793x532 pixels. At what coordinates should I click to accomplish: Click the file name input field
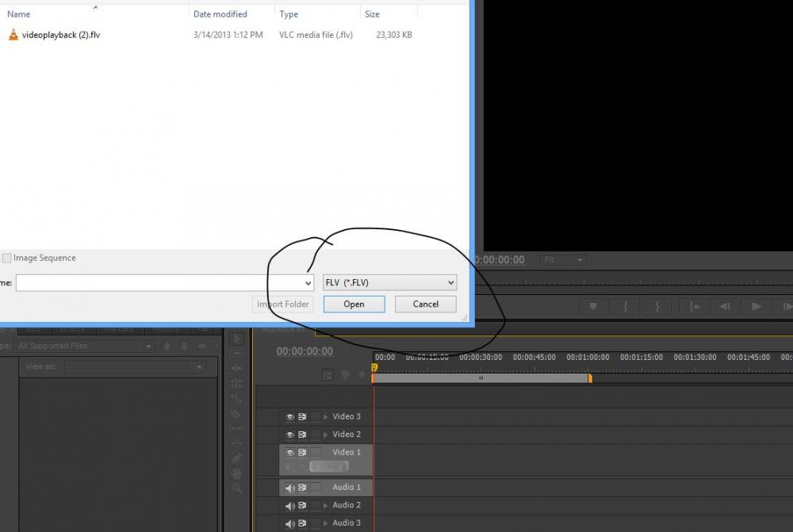tap(164, 283)
